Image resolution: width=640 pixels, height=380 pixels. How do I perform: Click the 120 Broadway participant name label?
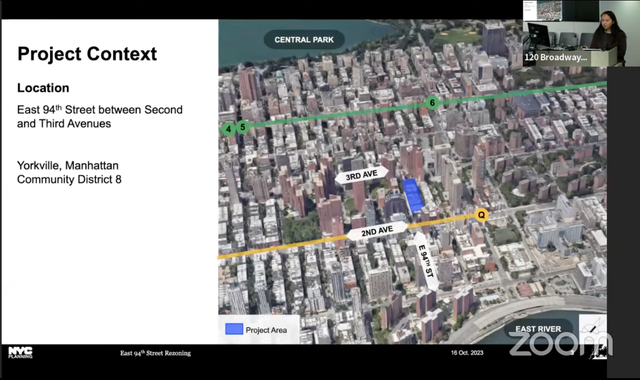pyautogui.click(x=556, y=57)
